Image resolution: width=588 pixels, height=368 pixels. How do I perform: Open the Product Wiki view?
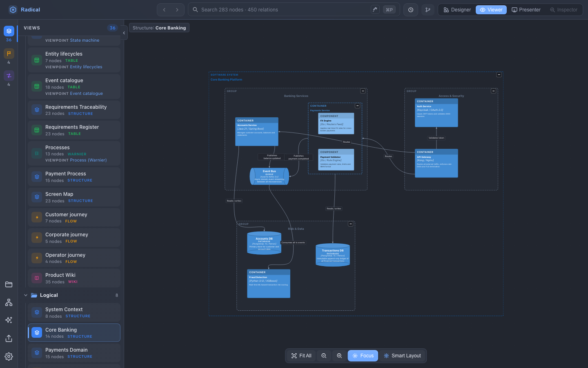click(x=74, y=278)
